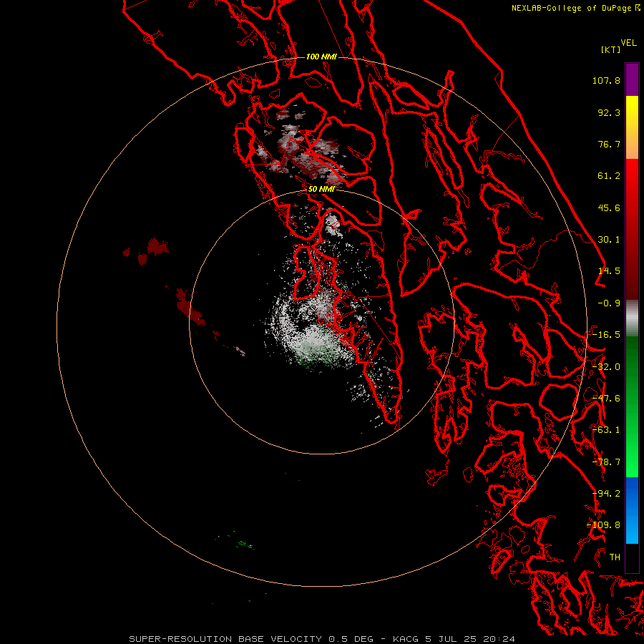Click the -109.8 velocity scale value
Screen dimensions: 644x644
pyautogui.click(x=604, y=525)
